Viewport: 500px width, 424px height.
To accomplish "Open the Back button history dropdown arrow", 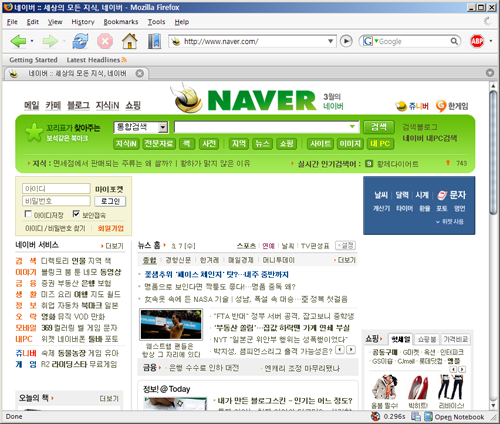I will click(x=32, y=41).
